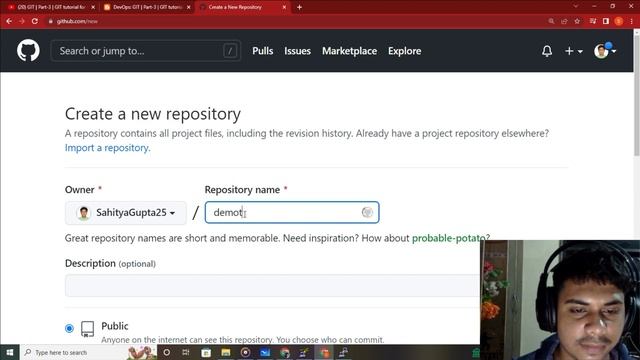Open the Mail app from the taskbar

[265, 352]
